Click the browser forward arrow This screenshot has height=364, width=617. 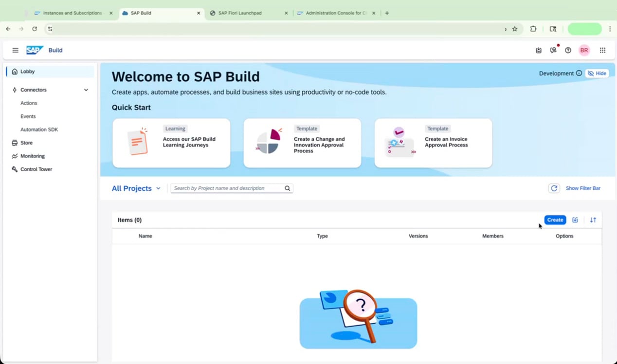(x=21, y=29)
